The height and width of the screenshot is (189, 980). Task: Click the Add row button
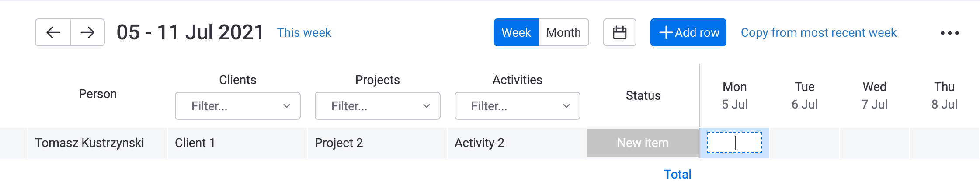(688, 32)
